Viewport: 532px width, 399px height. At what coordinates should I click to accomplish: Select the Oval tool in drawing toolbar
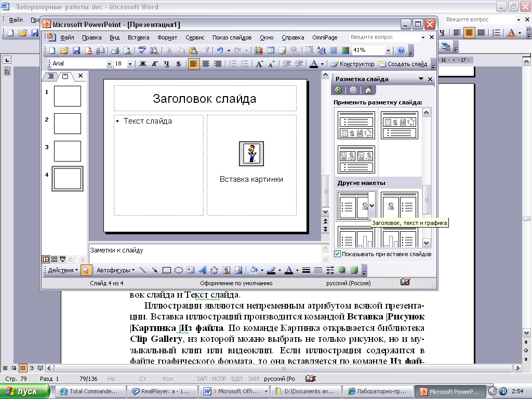179,270
